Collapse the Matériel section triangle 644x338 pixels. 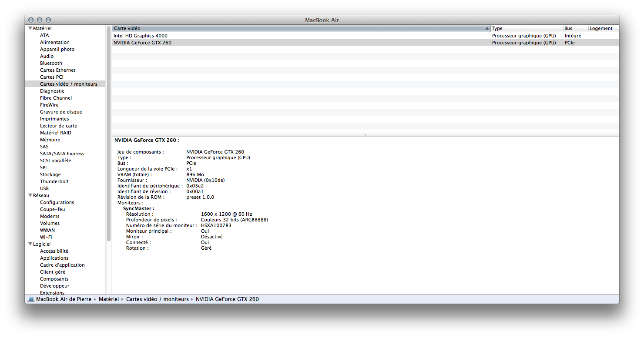pos(30,28)
